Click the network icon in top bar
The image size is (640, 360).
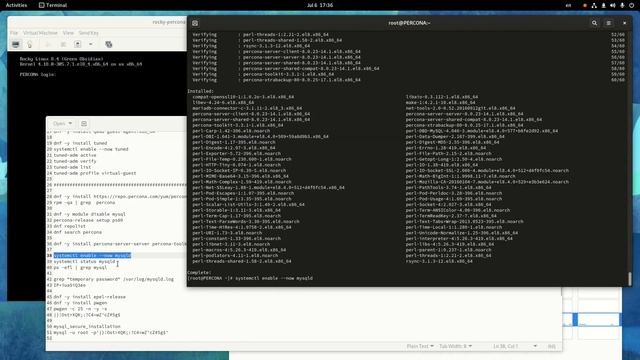point(594,5)
